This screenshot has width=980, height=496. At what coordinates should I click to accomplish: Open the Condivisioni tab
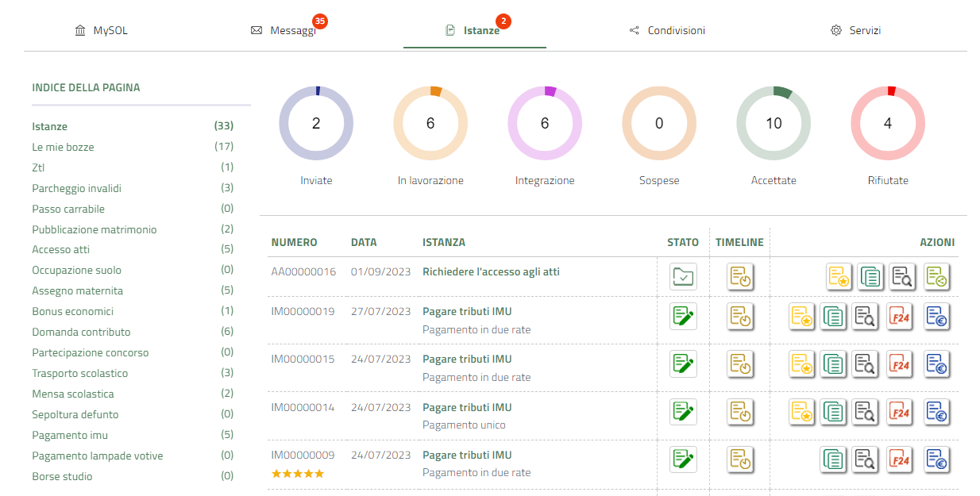tap(675, 31)
